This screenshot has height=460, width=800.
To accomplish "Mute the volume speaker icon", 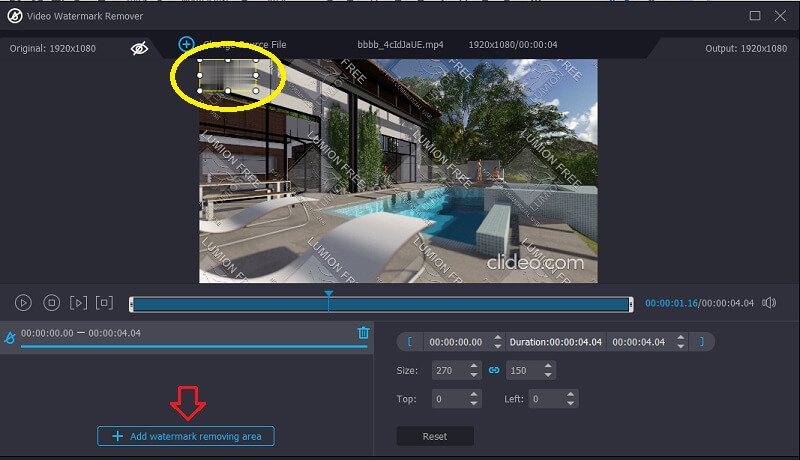I will pyautogui.click(x=769, y=303).
